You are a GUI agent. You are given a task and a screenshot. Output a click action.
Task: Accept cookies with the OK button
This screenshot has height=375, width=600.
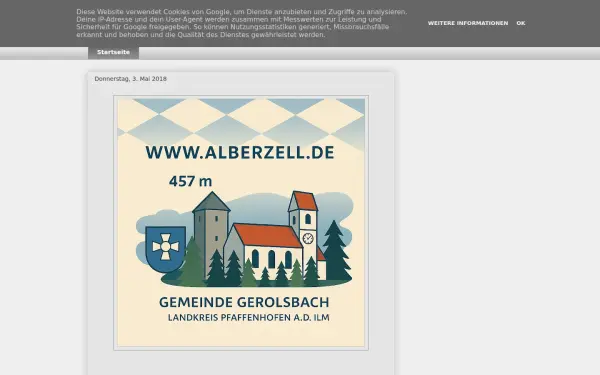(520, 23)
